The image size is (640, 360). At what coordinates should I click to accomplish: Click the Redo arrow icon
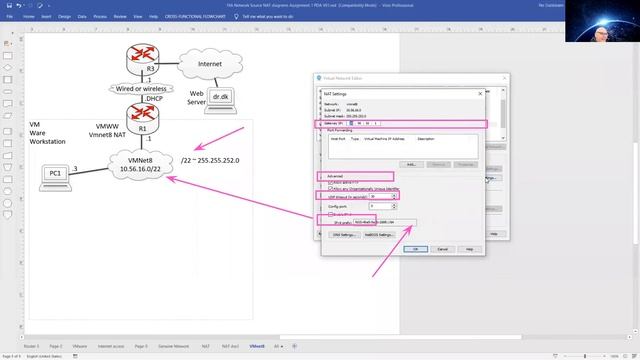pyautogui.click(x=30, y=5)
